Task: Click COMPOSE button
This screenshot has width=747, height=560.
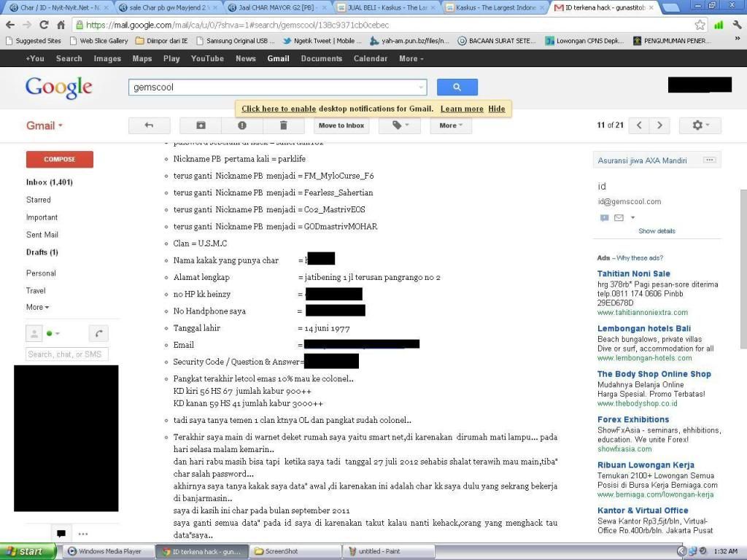Action: 60,159
